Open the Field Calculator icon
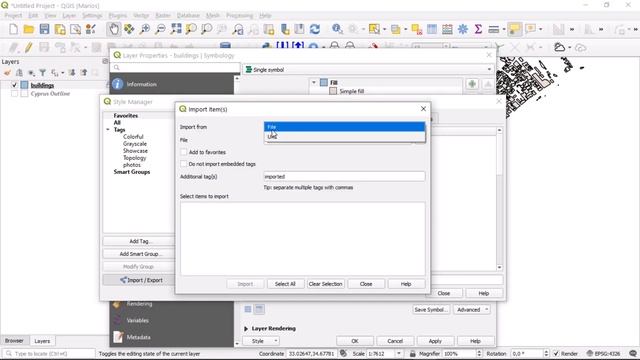Viewport: 640px width, 360px height. pyautogui.click(x=447, y=29)
